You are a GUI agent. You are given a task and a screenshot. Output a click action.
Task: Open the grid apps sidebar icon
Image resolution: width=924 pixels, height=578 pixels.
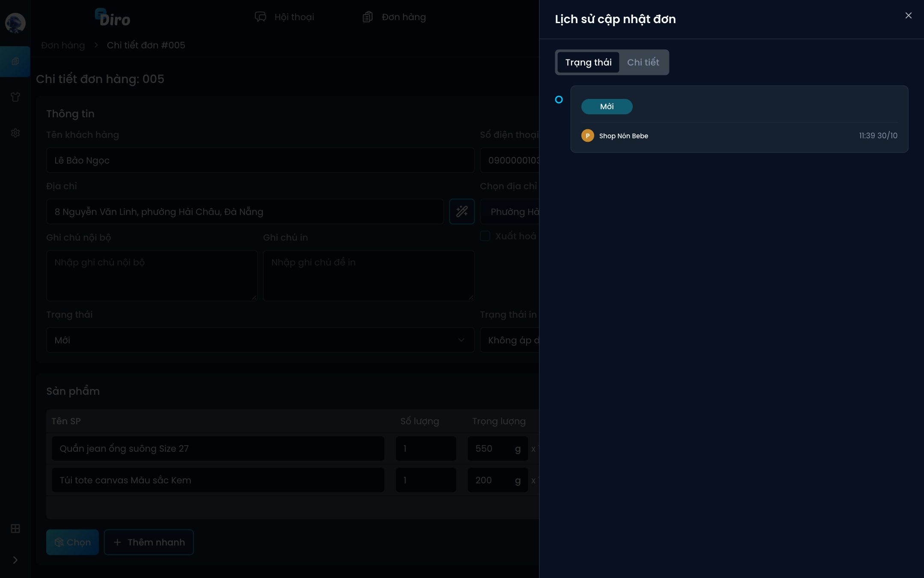(x=15, y=529)
